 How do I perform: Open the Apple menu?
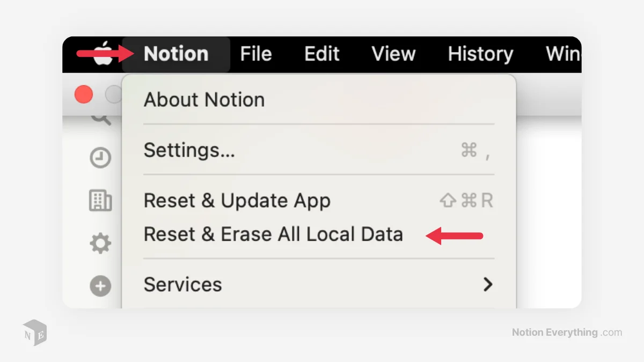tap(102, 54)
